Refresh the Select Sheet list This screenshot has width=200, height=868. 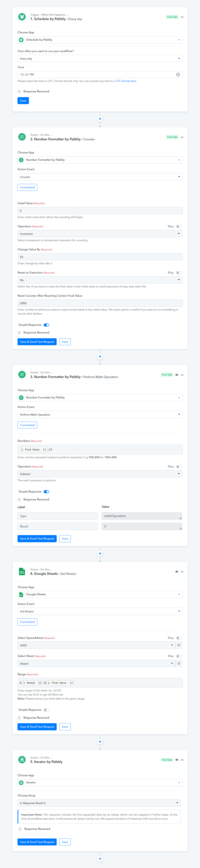pos(179,663)
